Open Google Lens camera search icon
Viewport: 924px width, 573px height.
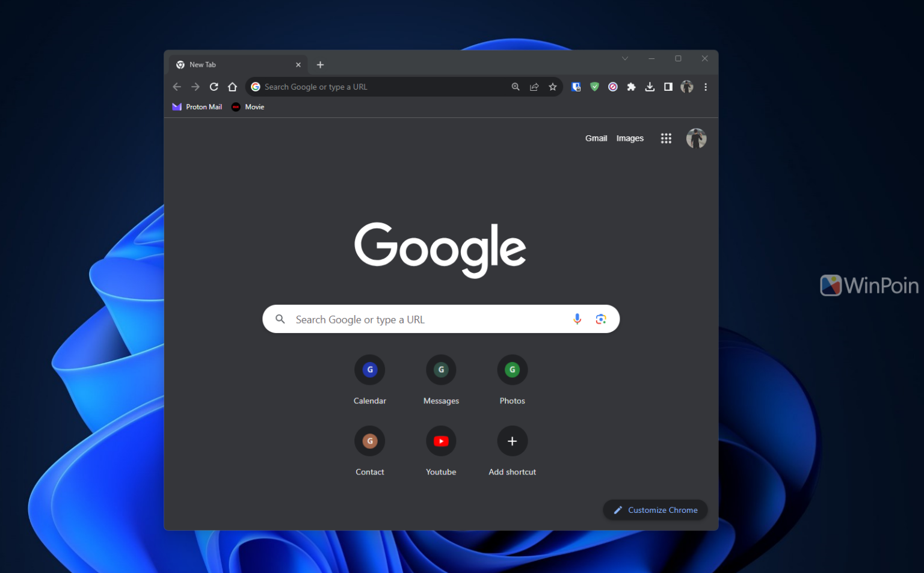click(x=601, y=319)
